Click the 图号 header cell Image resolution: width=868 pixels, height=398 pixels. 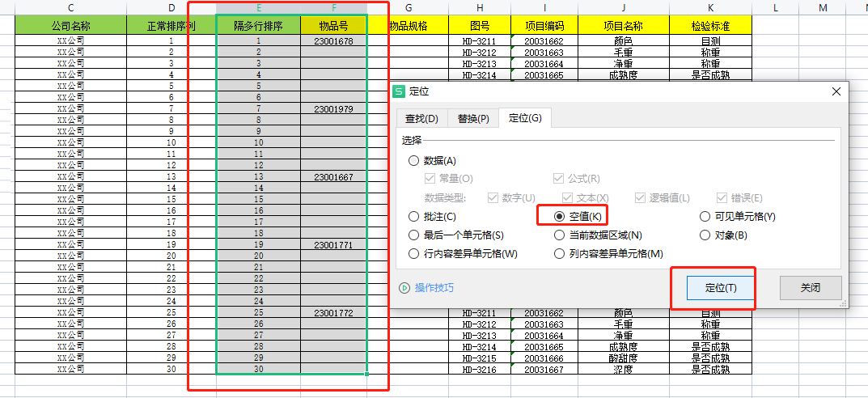[x=480, y=25]
